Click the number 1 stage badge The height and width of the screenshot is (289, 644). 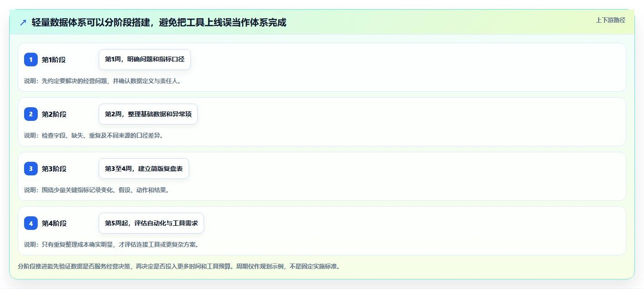pos(31,60)
